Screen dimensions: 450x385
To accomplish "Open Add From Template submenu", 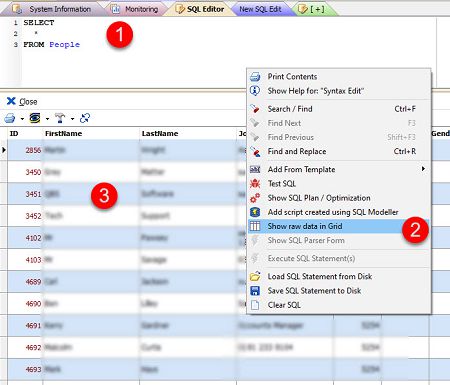I will (x=339, y=169).
